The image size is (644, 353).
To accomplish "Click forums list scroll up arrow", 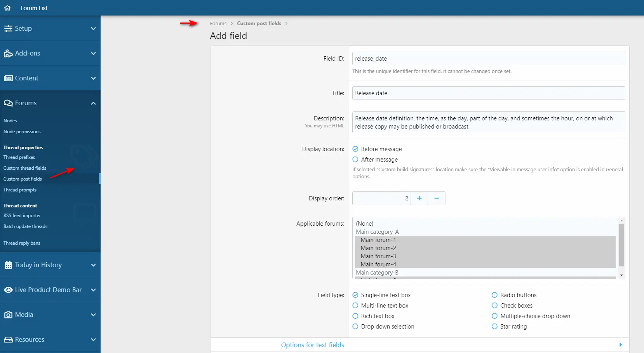I will click(621, 220).
